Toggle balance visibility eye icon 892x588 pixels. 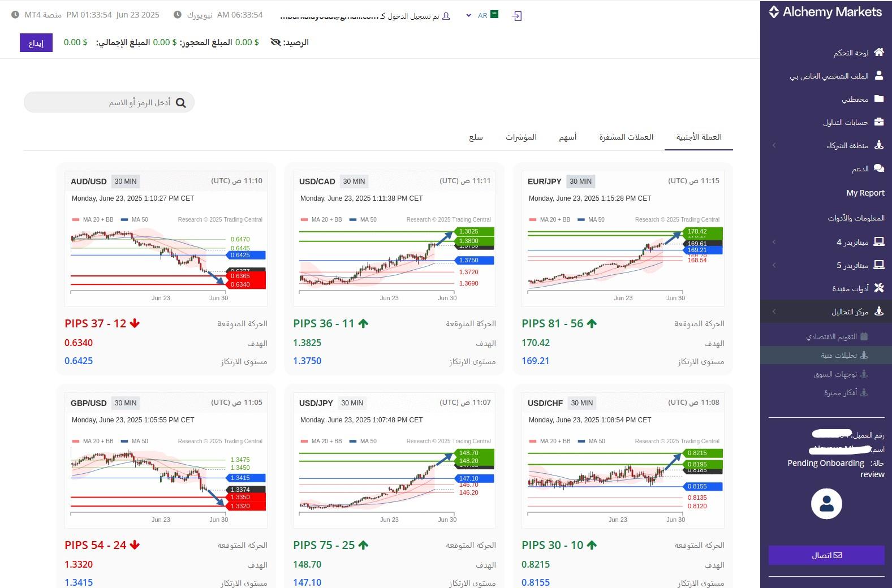275,42
